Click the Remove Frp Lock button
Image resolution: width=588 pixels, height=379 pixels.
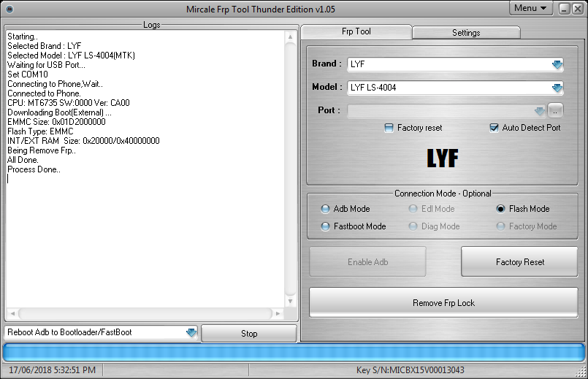[443, 302]
